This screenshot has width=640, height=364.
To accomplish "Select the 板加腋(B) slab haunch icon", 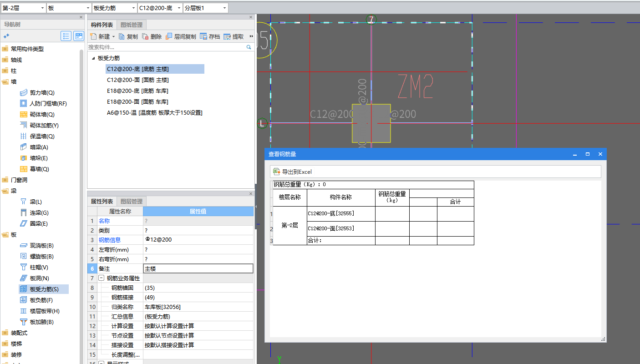I will 24,322.
